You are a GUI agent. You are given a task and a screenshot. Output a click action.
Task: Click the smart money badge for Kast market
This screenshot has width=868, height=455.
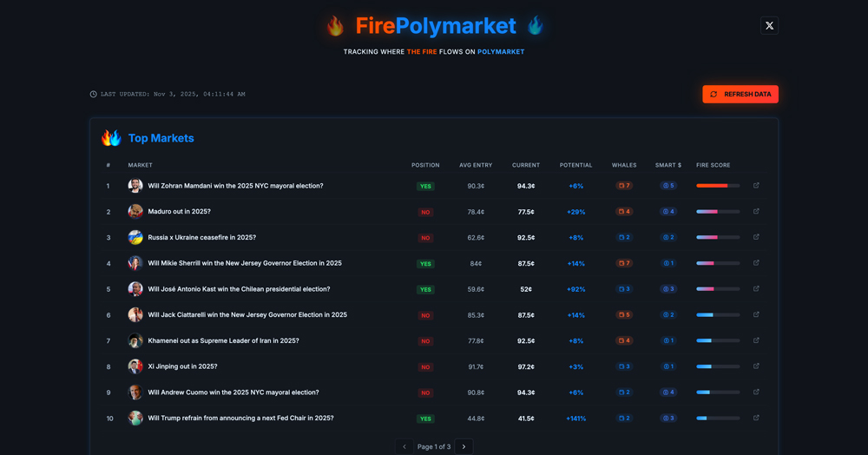click(668, 289)
